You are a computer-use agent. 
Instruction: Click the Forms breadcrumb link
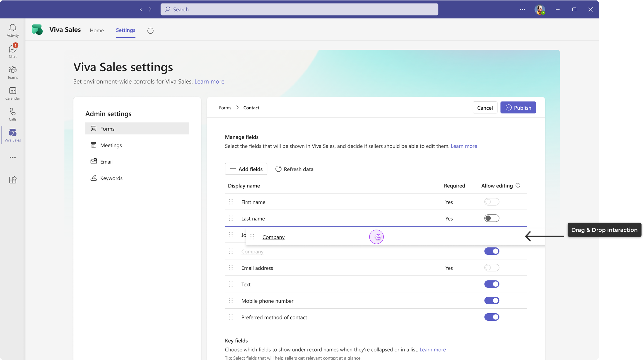225,108
